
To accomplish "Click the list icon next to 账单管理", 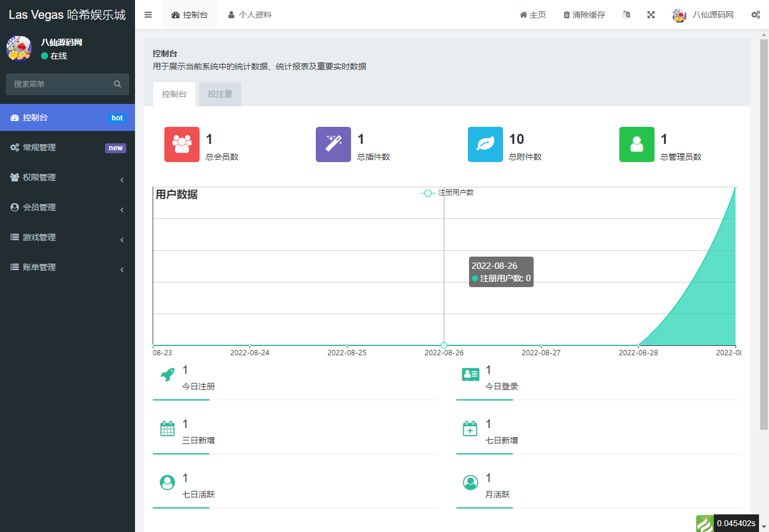I will tap(15, 267).
